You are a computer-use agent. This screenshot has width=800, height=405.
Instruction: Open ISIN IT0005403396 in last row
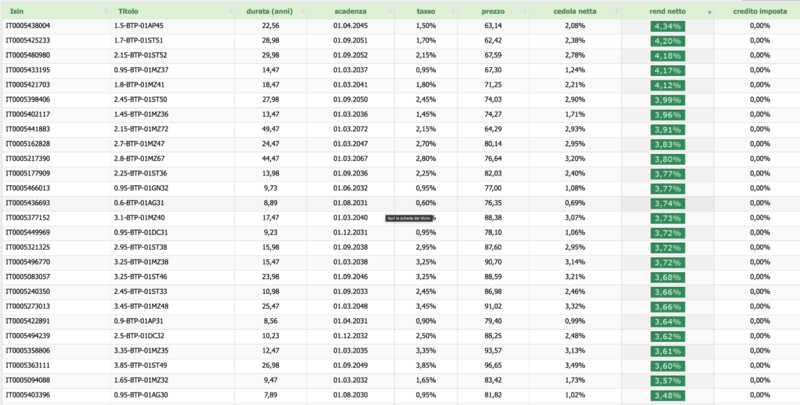[x=29, y=394]
